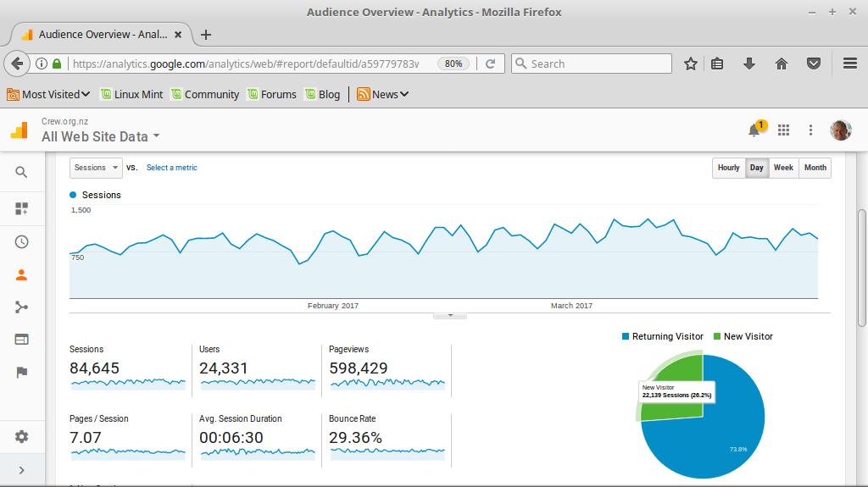Viewport: 868px width, 487px height.
Task: Click the Firefox Search box
Action: point(591,64)
